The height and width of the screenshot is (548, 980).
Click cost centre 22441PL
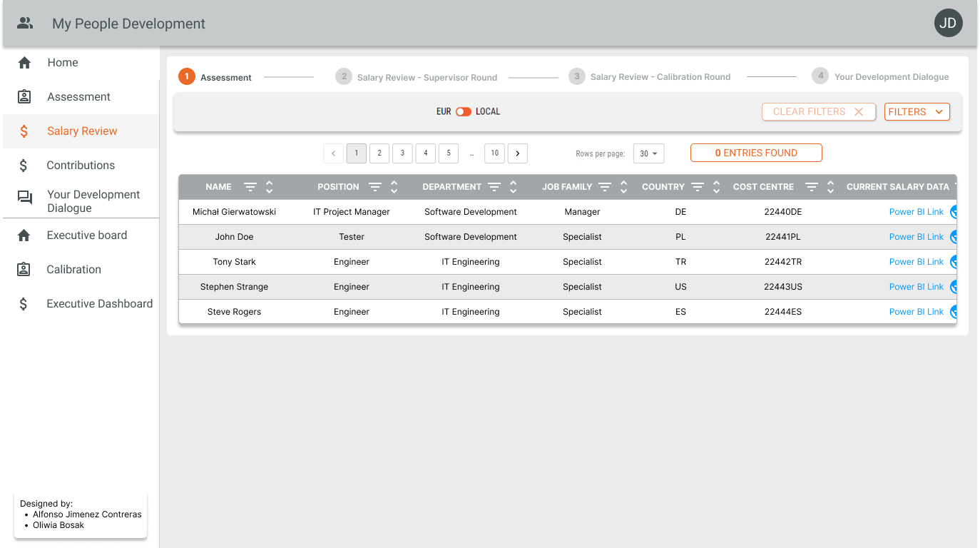click(x=783, y=237)
